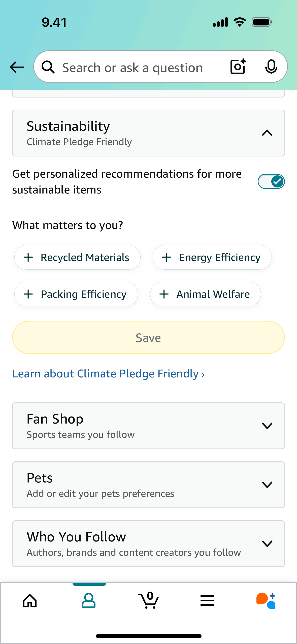Add Animal Welfare preference

pos(205,294)
